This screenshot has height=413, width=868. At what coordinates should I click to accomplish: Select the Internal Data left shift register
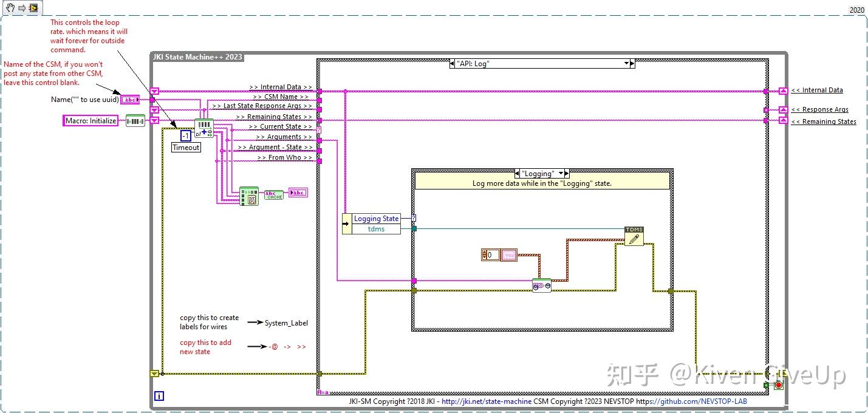pos(154,91)
